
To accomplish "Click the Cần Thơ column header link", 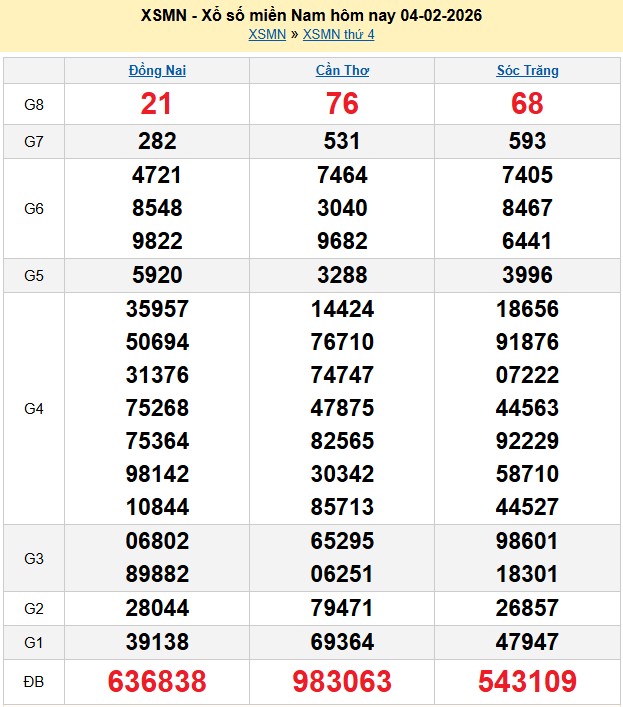I will pyautogui.click(x=342, y=70).
